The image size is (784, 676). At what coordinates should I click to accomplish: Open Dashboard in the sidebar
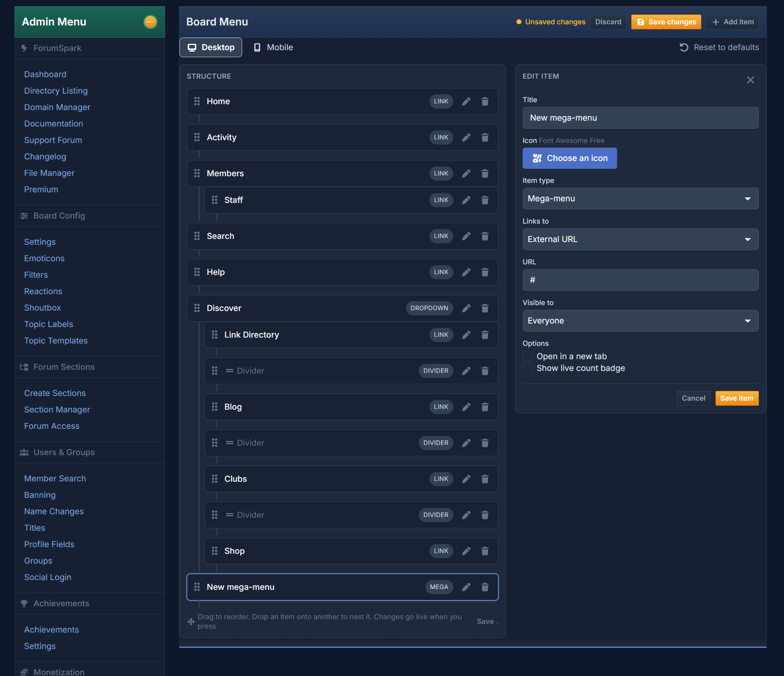point(45,74)
